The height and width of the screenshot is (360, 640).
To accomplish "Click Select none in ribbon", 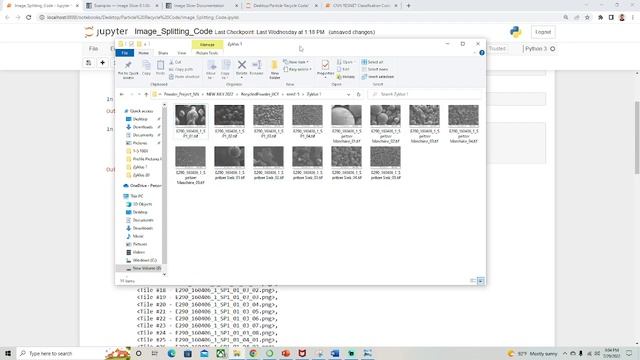I will pyautogui.click(x=375, y=69).
